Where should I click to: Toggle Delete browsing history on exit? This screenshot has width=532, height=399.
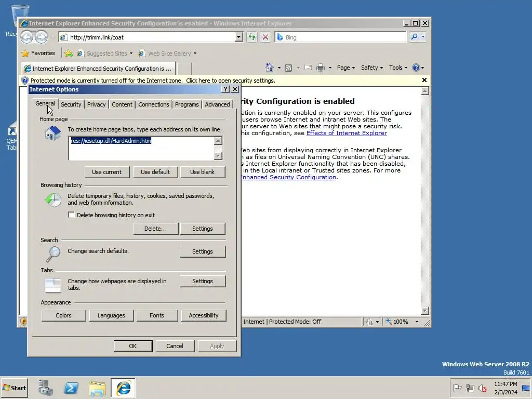click(x=71, y=215)
